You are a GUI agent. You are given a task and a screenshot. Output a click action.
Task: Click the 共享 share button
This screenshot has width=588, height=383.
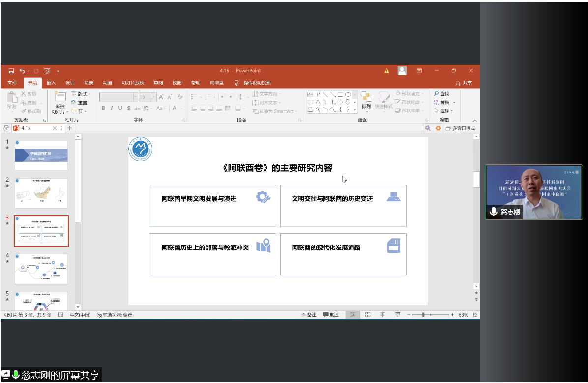(x=464, y=83)
